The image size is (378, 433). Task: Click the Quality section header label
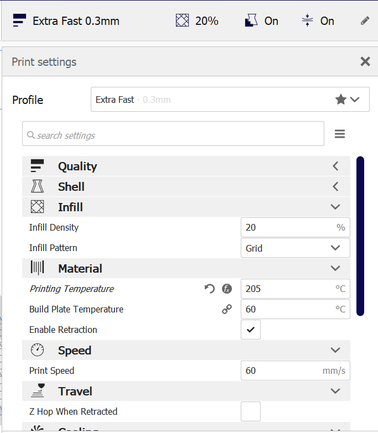tap(77, 166)
